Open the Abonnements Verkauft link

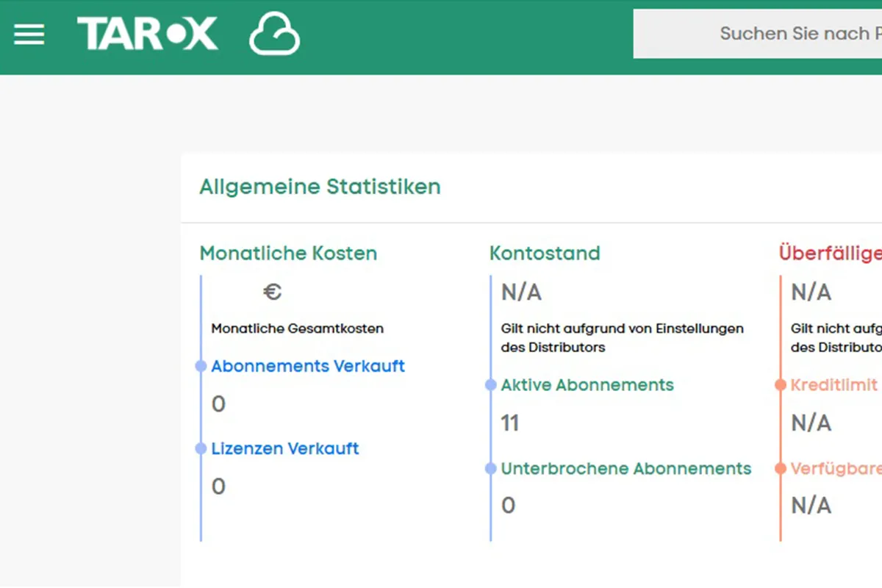pos(308,366)
